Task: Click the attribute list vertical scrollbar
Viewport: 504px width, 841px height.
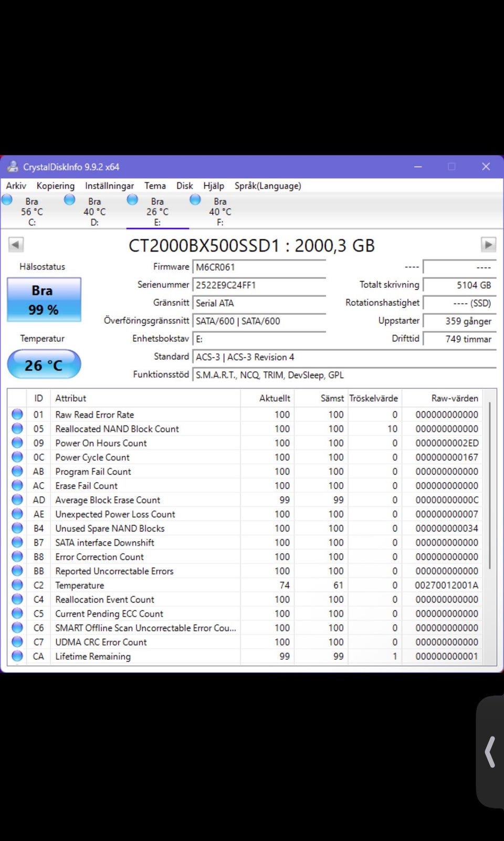Action: pyautogui.click(x=490, y=486)
